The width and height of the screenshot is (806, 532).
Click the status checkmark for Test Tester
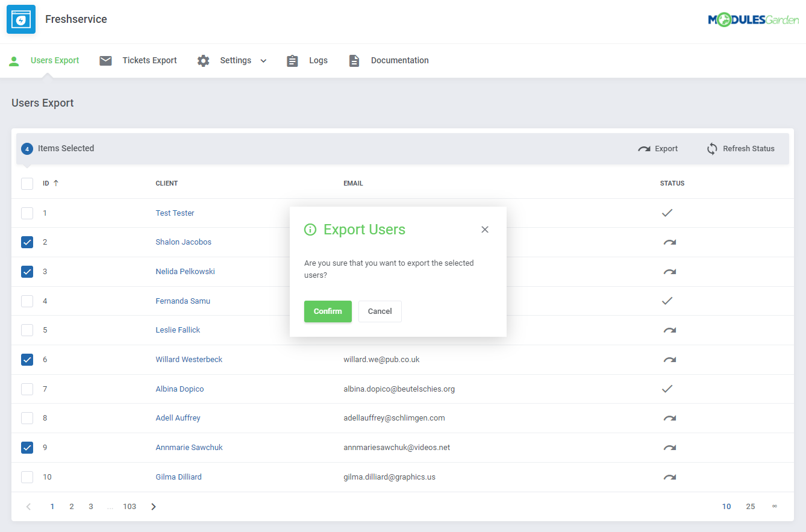pyautogui.click(x=667, y=213)
